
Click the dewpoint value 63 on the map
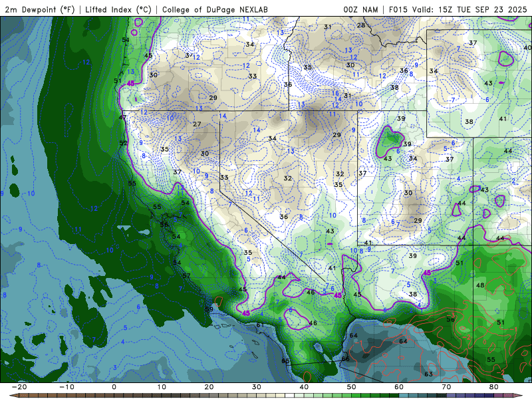coord(428,374)
